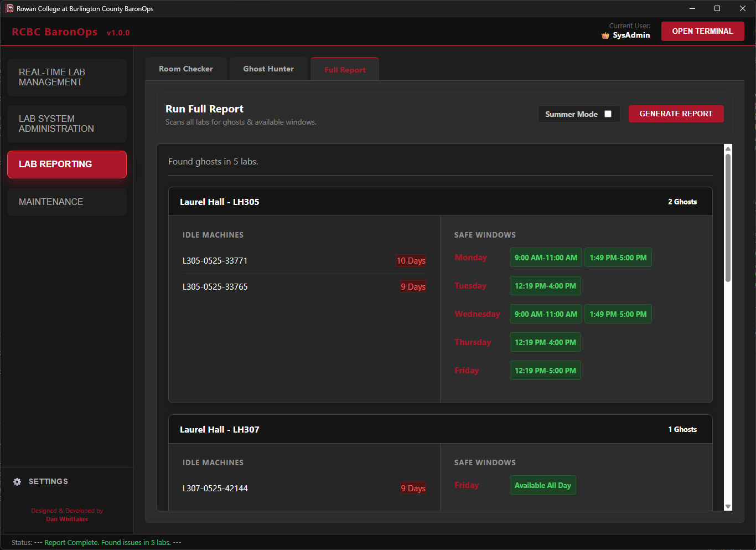Select the Maintenance section
The height and width of the screenshot is (550, 756).
point(66,202)
